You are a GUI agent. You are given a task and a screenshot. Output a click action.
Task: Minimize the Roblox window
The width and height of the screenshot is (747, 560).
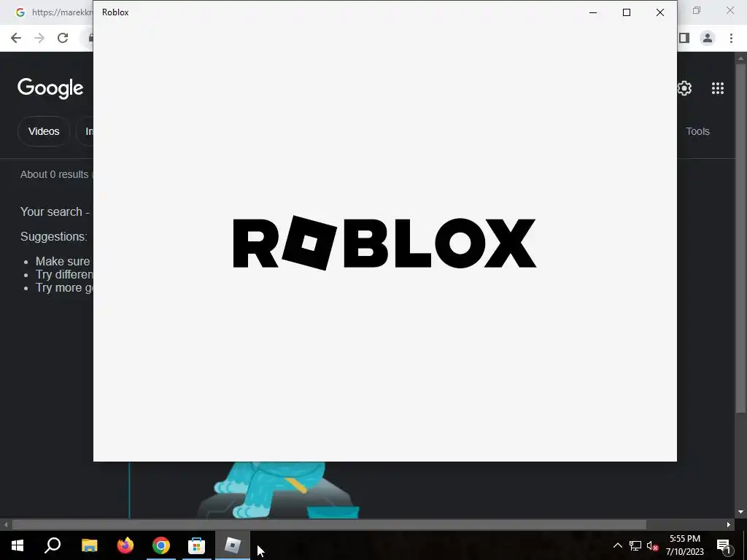point(593,12)
